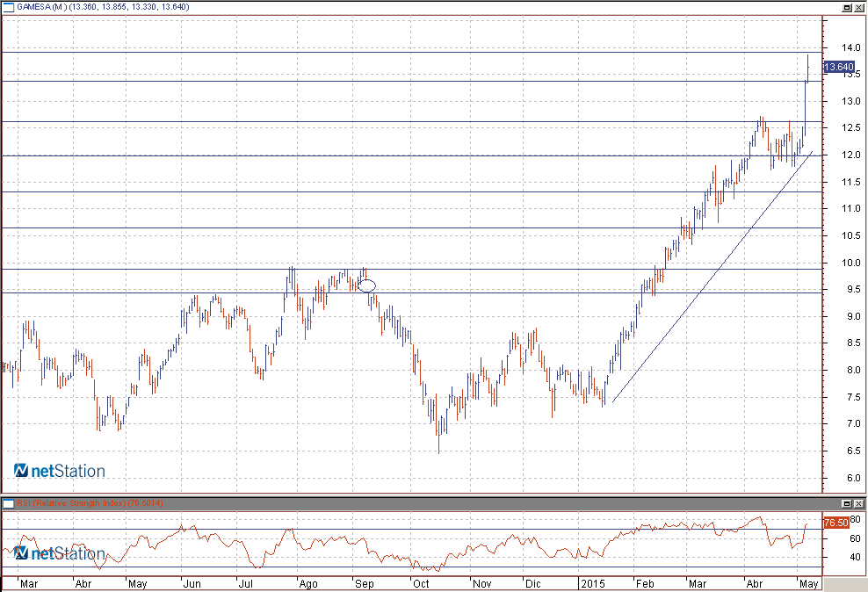
Task: Select the GAMESA chart title text
Action: point(105,7)
